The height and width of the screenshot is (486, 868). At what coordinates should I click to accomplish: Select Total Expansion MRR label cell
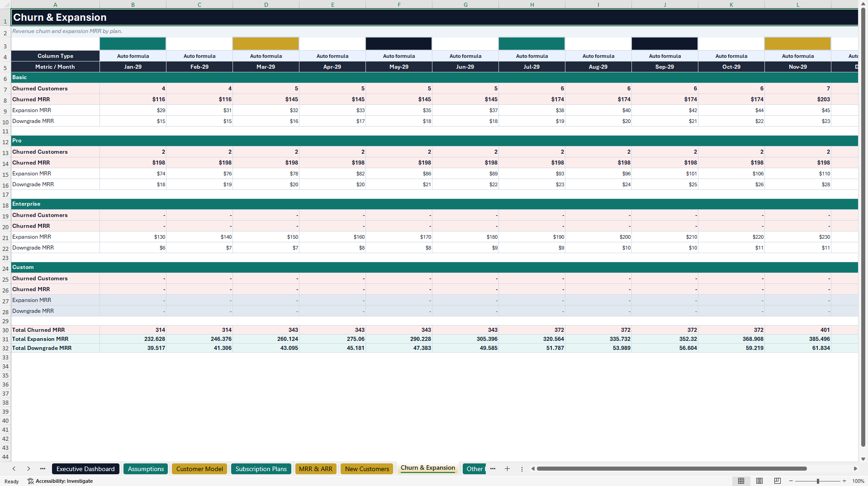point(55,339)
